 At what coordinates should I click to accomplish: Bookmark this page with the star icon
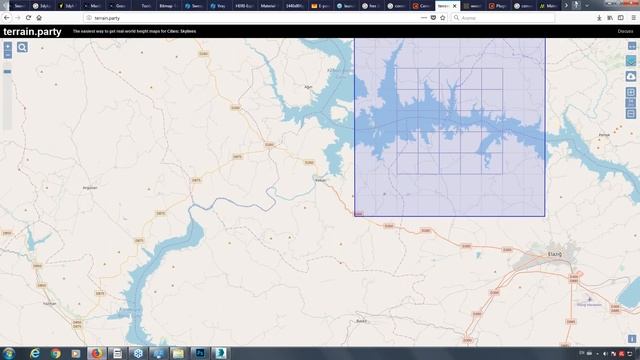point(442,18)
